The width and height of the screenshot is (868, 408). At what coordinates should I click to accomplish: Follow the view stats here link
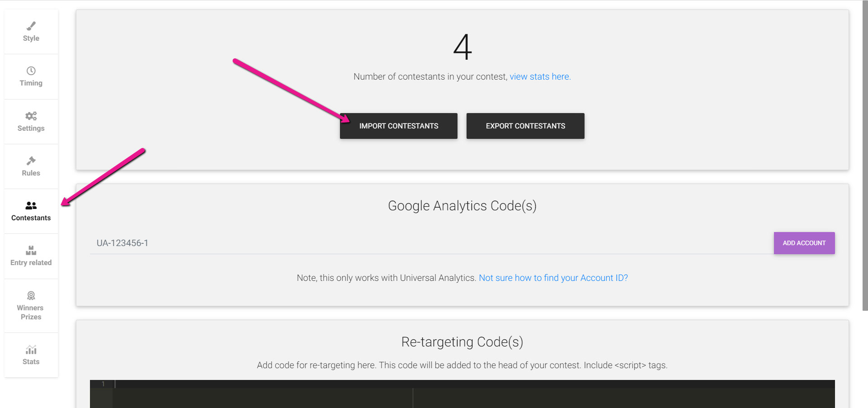(x=540, y=76)
